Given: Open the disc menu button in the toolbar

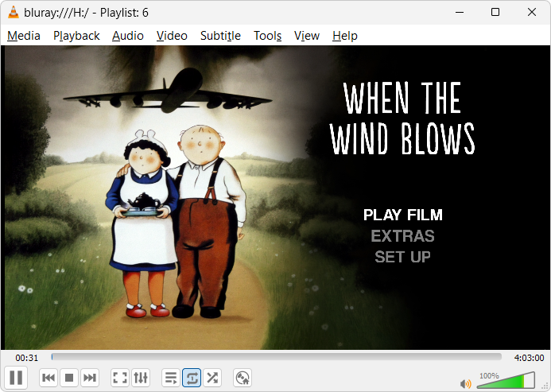Looking at the screenshot, I should [243, 378].
